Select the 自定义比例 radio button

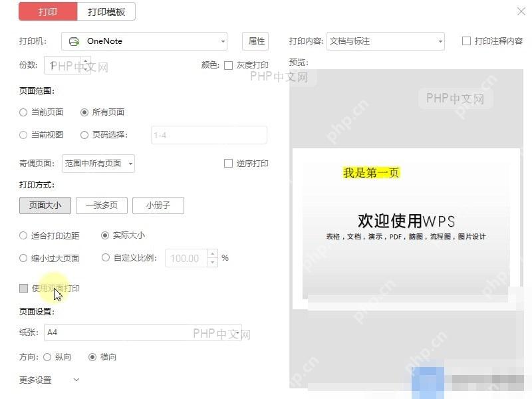(106, 257)
